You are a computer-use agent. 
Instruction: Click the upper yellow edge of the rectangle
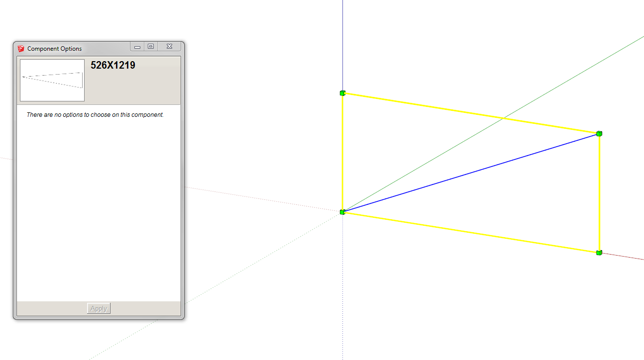471,113
